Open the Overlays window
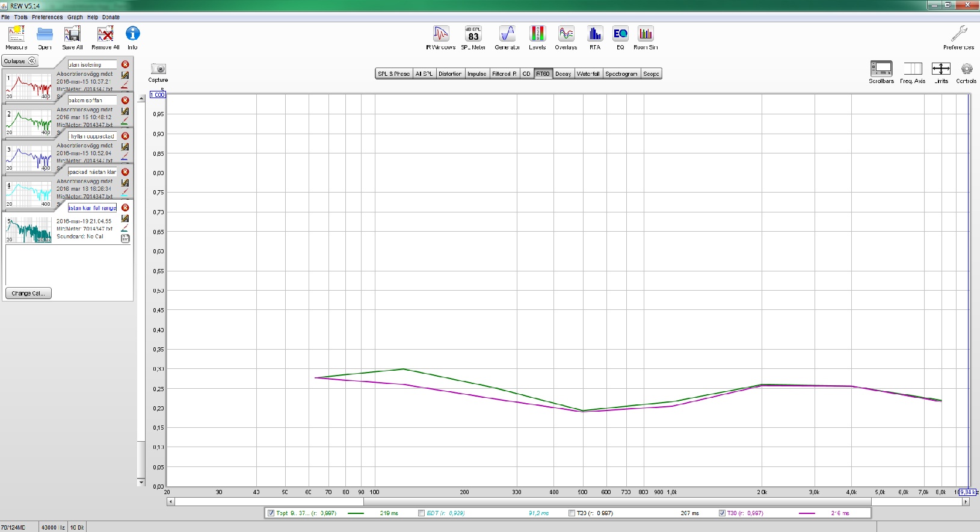The image size is (980, 532). point(566,35)
